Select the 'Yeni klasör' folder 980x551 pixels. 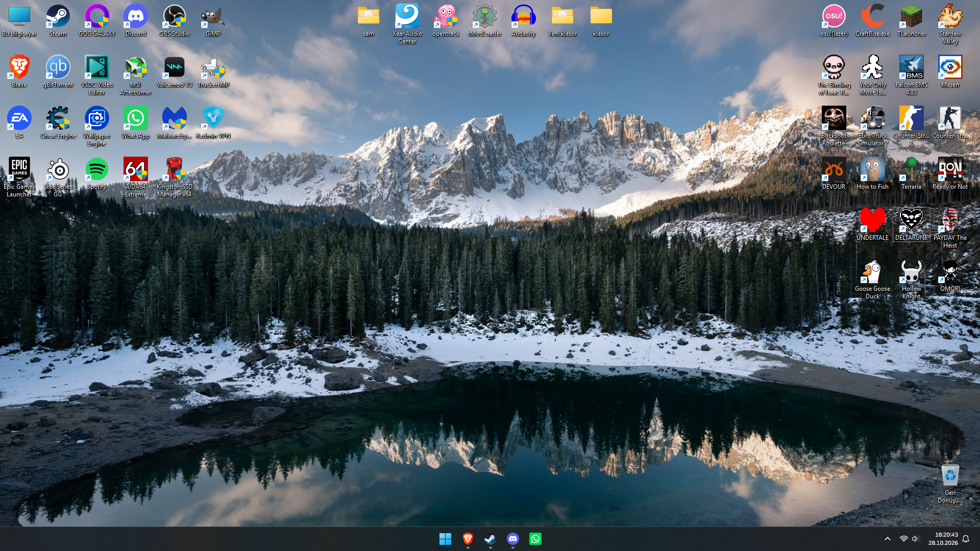pos(562,21)
